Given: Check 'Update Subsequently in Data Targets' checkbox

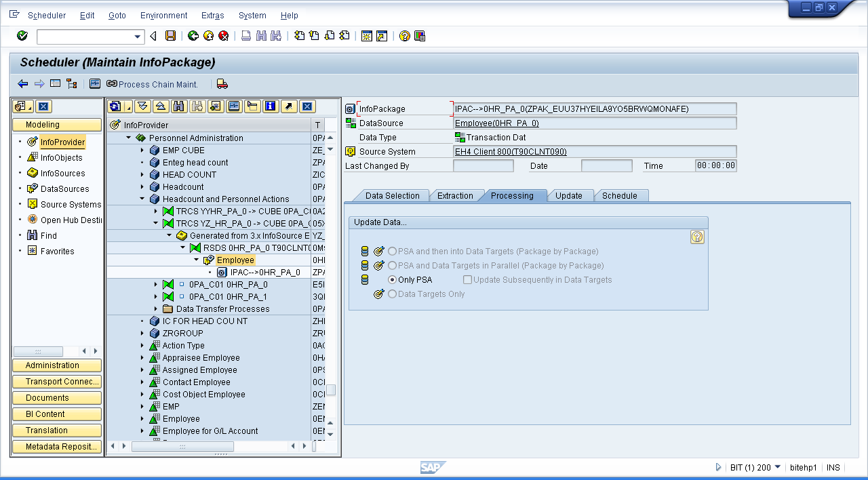Looking at the screenshot, I should coord(467,280).
